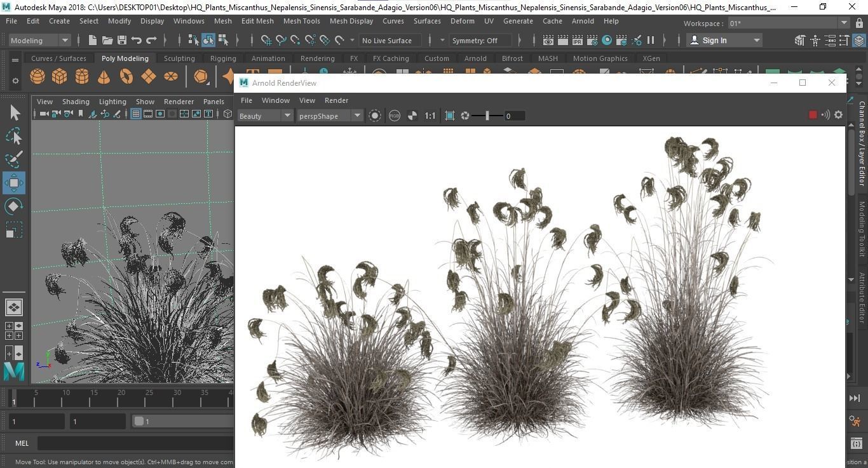Open Render Settings clapperboard gear icon
The image size is (868, 468).
pyautogui.click(x=592, y=40)
